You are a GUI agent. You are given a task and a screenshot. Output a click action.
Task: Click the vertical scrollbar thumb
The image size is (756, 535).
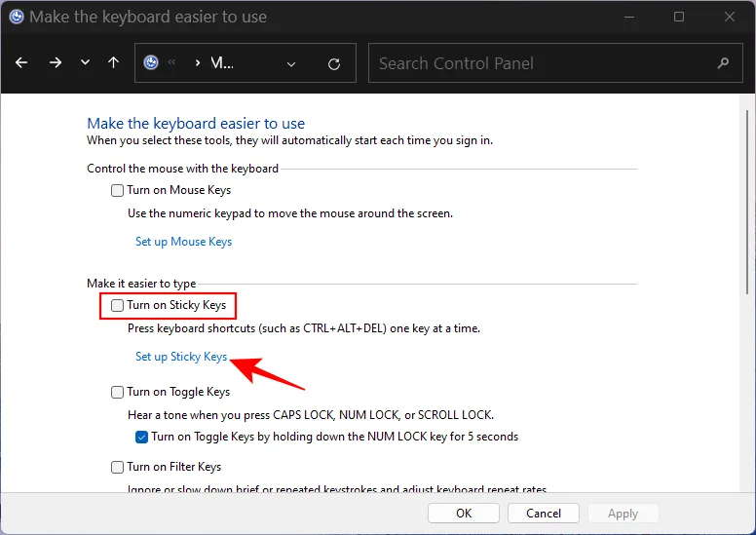747,202
